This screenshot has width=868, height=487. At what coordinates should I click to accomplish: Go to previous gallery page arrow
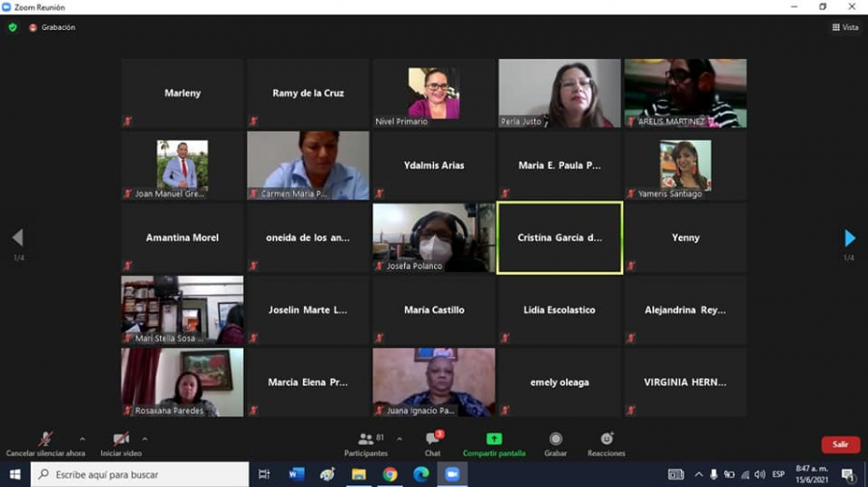point(17,238)
